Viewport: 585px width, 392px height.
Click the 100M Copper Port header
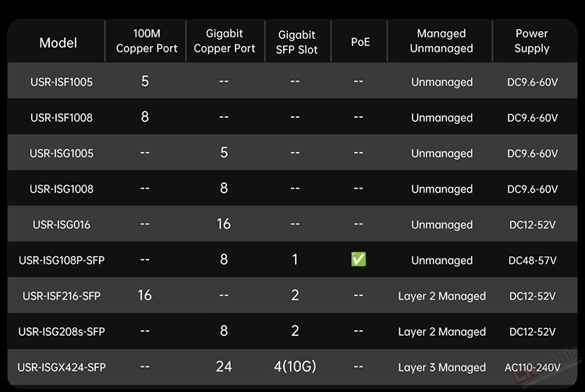[147, 41]
